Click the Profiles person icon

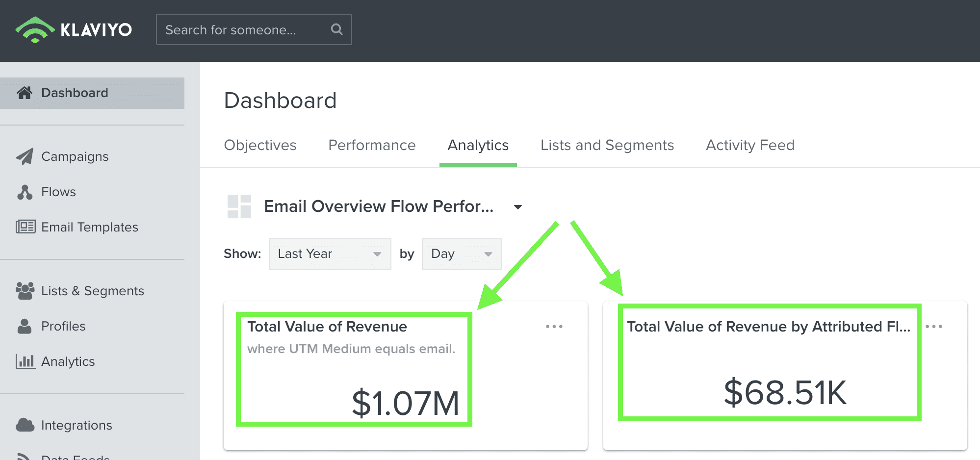[25, 326]
